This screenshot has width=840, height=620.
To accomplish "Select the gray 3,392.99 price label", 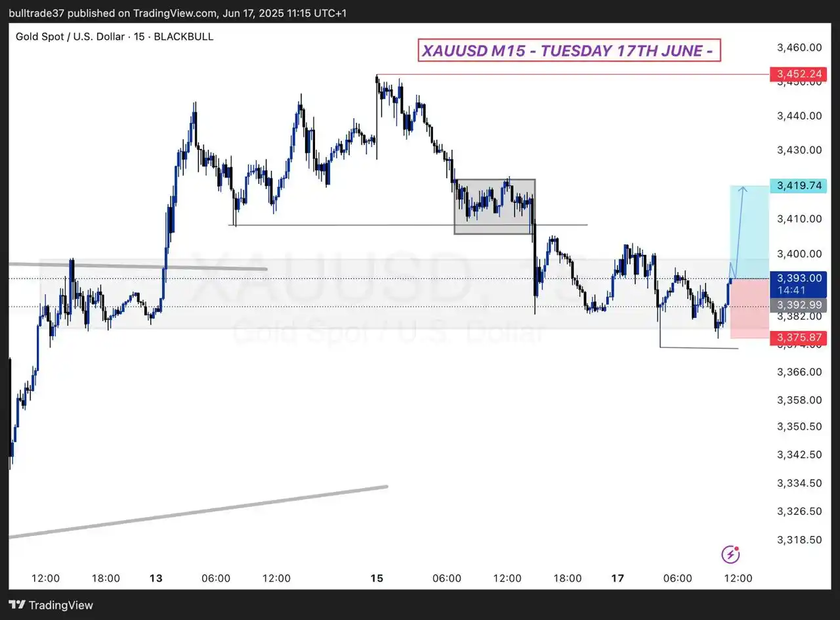I will (799, 304).
